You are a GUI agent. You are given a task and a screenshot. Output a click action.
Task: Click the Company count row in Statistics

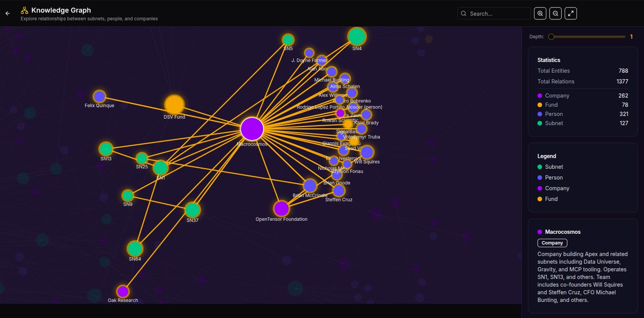pos(583,95)
